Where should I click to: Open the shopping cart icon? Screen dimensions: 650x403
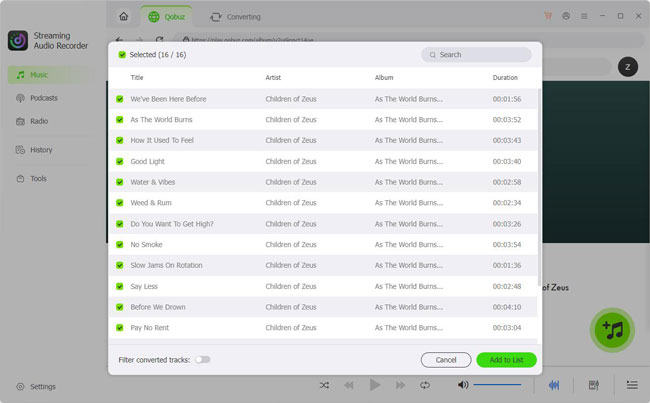(548, 16)
